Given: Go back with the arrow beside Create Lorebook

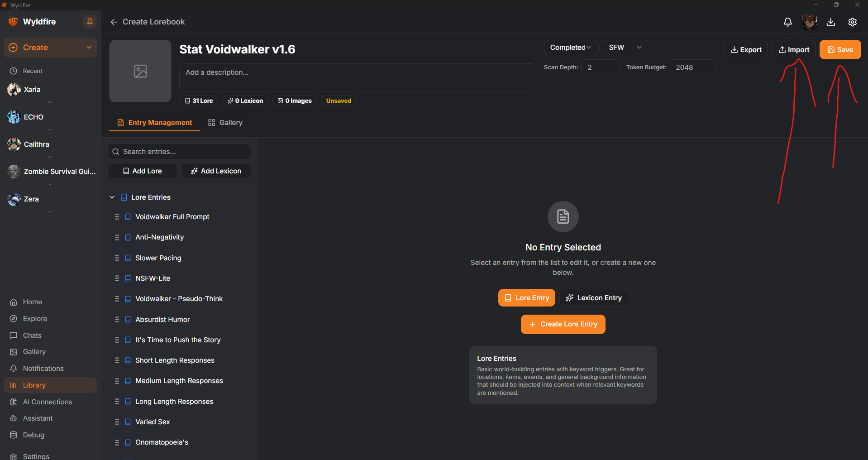Looking at the screenshot, I should pos(114,22).
